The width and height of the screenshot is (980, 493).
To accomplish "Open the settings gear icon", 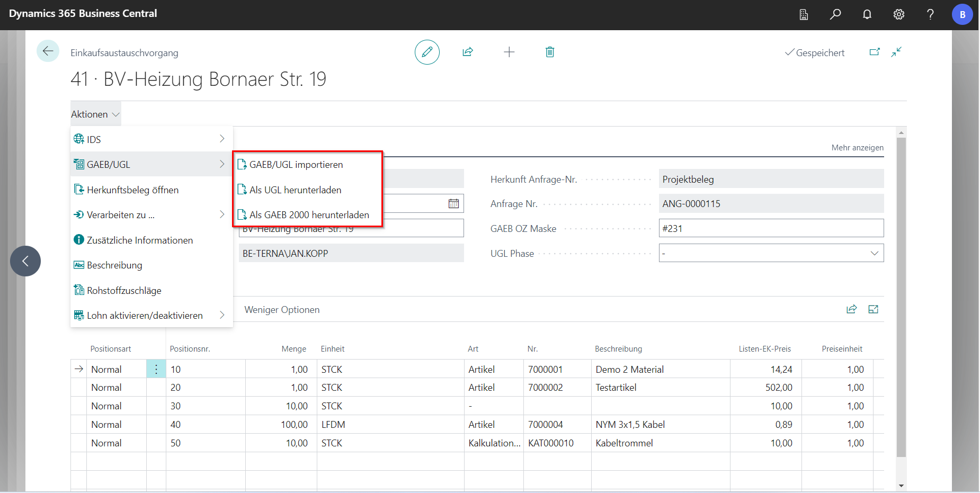I will (x=898, y=14).
